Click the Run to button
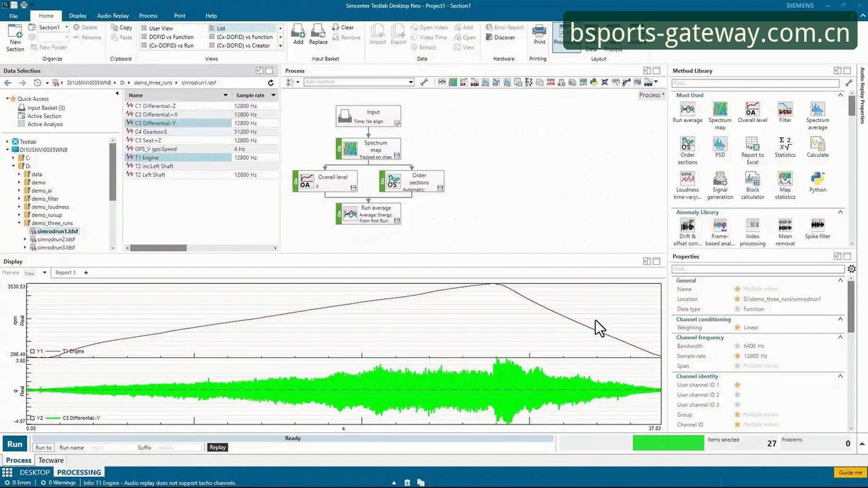The height and width of the screenshot is (488, 868). pyautogui.click(x=43, y=448)
